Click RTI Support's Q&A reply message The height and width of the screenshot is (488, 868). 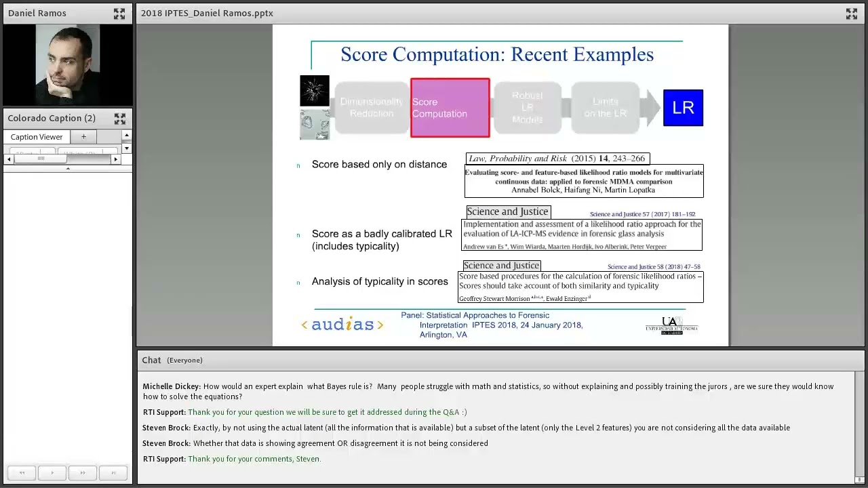[x=304, y=412]
